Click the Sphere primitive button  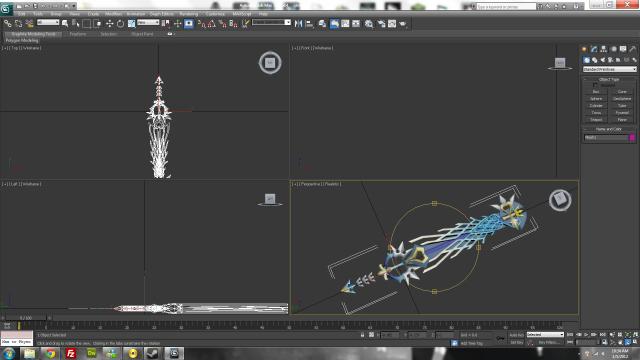coord(596,99)
